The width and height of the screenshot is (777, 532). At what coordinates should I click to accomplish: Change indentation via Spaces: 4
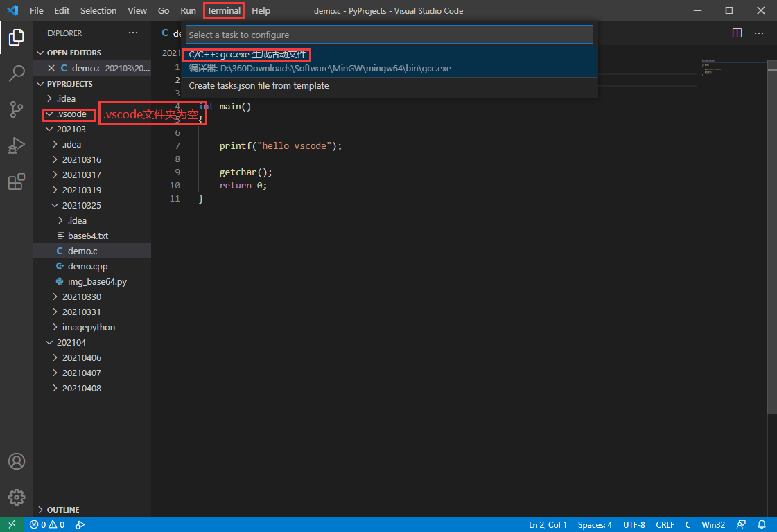pos(595,524)
